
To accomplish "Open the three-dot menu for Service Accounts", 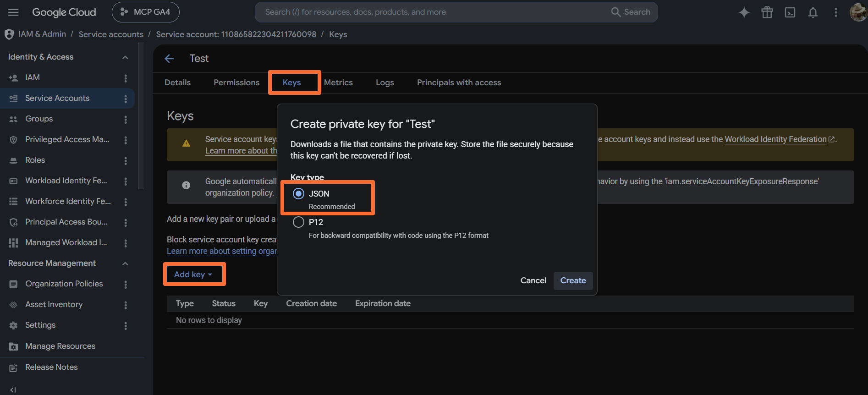I will click(x=126, y=99).
